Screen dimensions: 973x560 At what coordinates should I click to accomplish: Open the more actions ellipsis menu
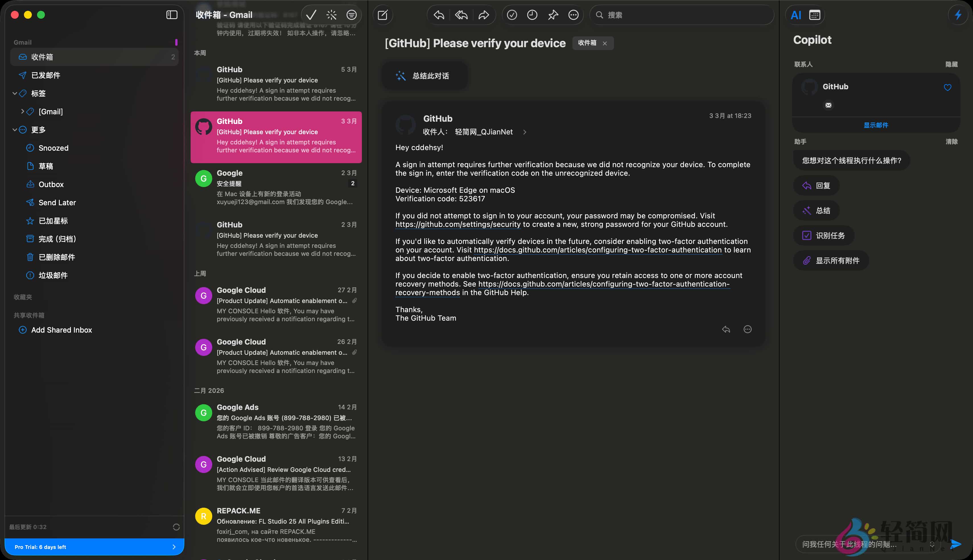[x=573, y=14]
